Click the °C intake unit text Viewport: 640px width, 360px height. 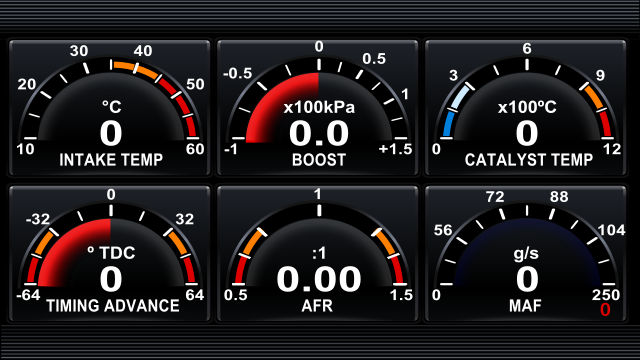[x=111, y=107]
